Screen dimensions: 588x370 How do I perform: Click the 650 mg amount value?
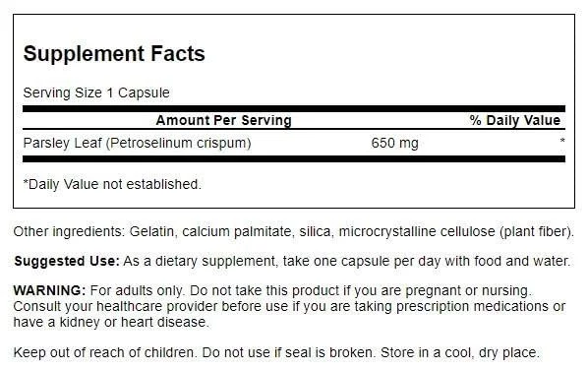coord(395,143)
